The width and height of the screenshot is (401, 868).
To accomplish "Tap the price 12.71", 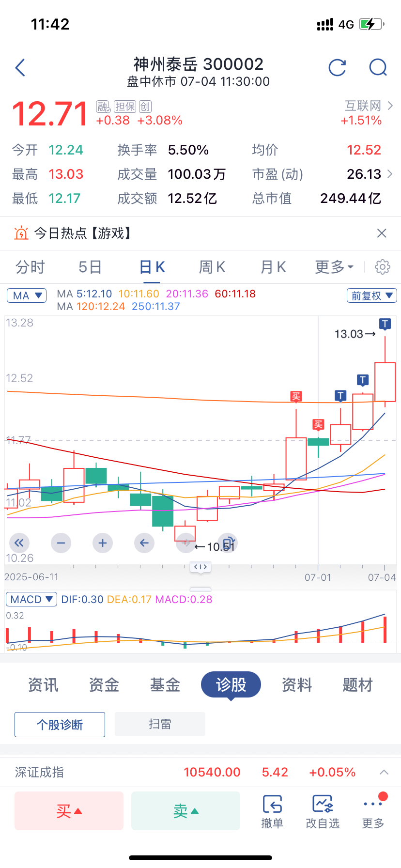I will coord(50,114).
